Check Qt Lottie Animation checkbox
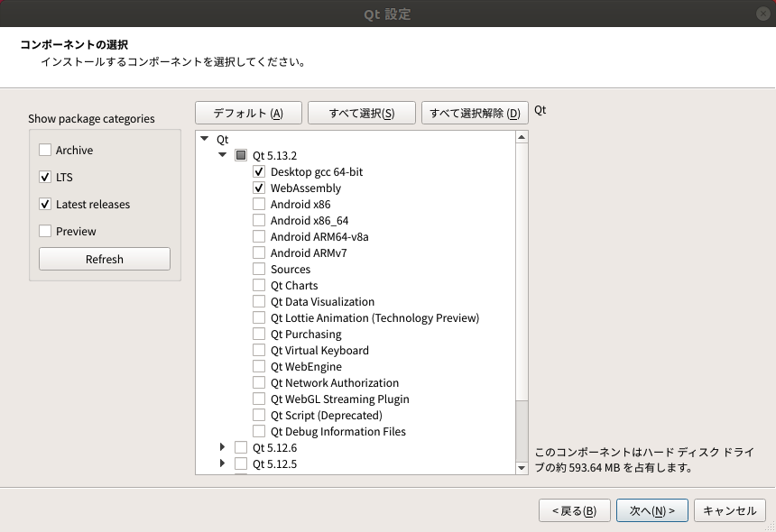This screenshot has height=532, width=776. pos(259,318)
